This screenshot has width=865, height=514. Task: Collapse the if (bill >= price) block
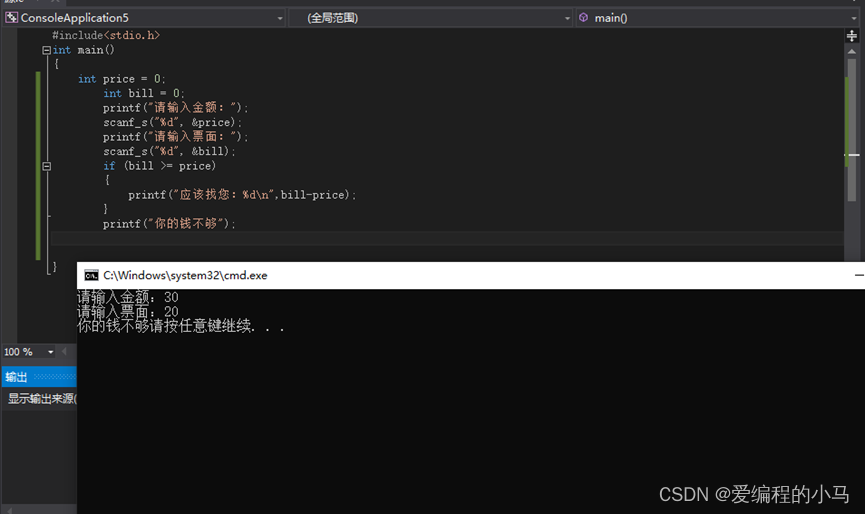(46, 166)
